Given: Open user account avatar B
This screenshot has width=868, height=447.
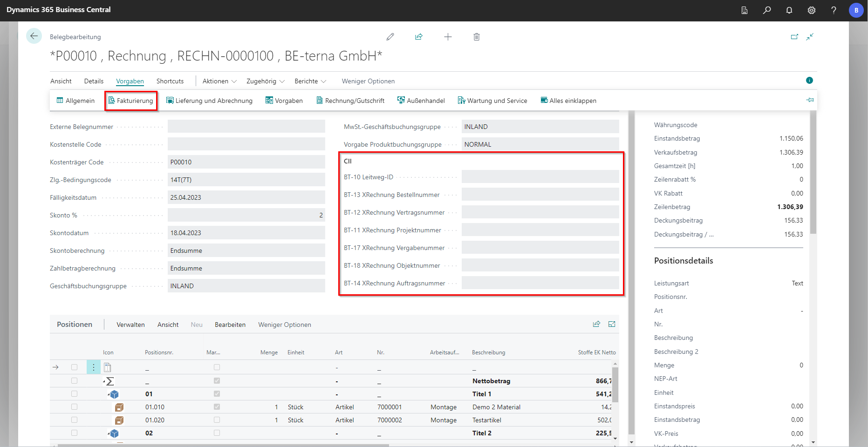Looking at the screenshot, I should tap(856, 10).
